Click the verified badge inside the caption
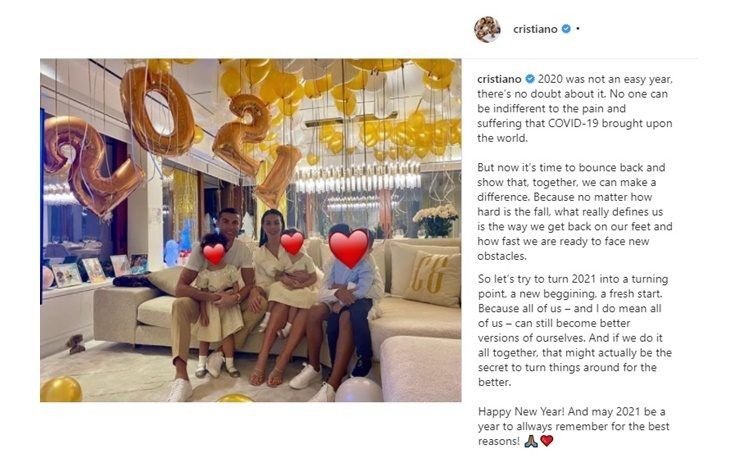The width and height of the screenshot is (738, 462). click(x=530, y=79)
